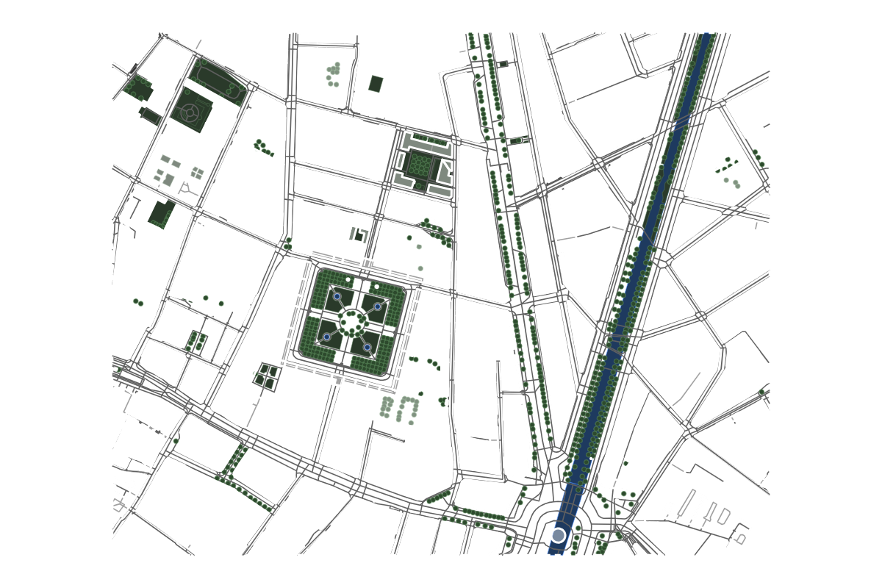Select the isolated dark green square at the map top
The width and height of the screenshot is (882, 588).
pyautogui.click(x=376, y=84)
